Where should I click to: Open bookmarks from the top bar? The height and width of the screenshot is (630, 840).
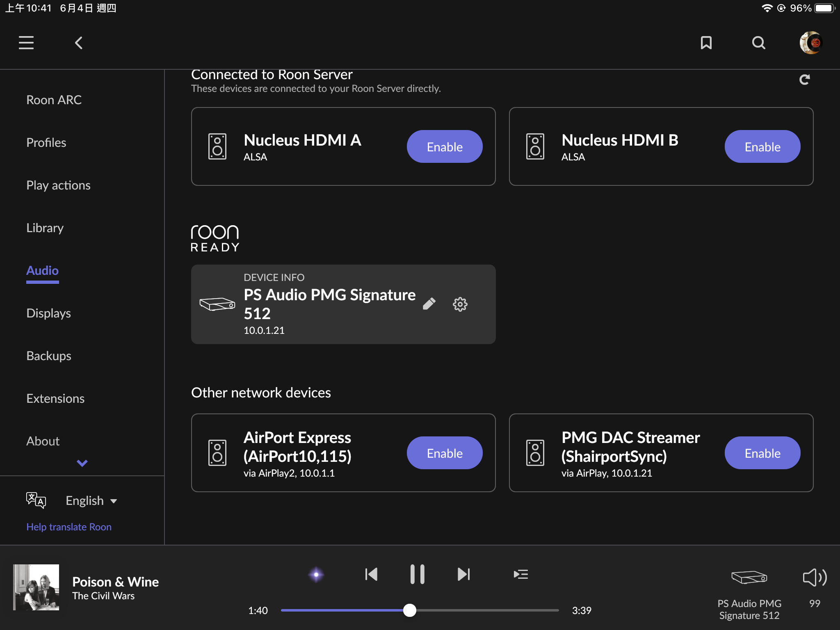(706, 43)
